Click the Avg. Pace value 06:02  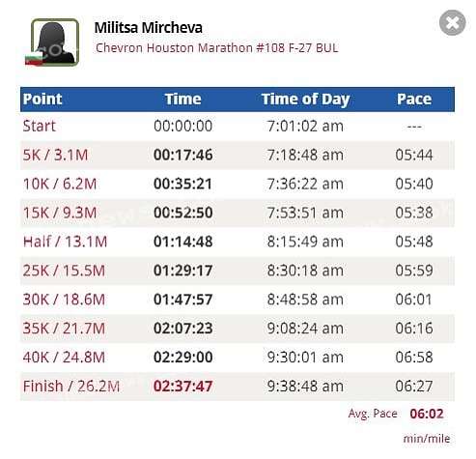click(x=427, y=414)
